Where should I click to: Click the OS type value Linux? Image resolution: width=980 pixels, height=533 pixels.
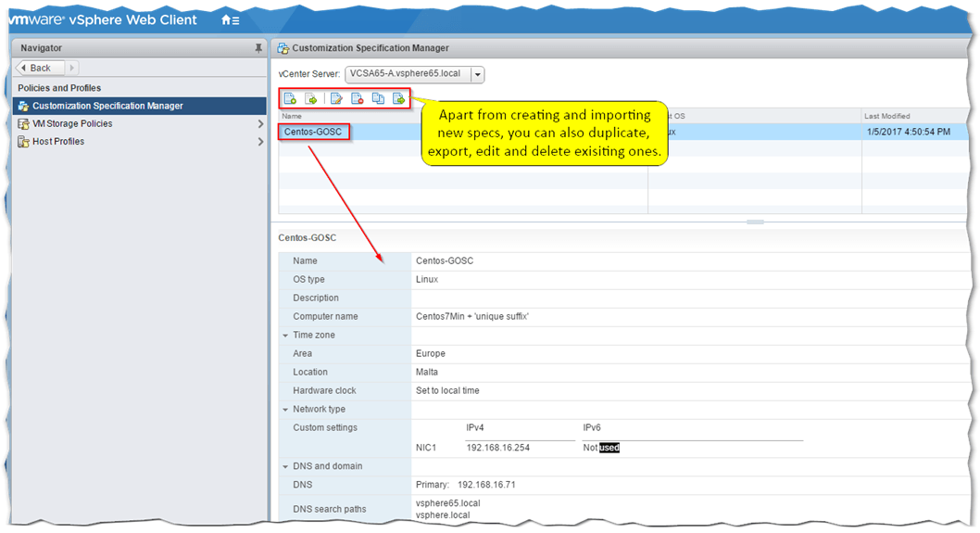(x=427, y=280)
